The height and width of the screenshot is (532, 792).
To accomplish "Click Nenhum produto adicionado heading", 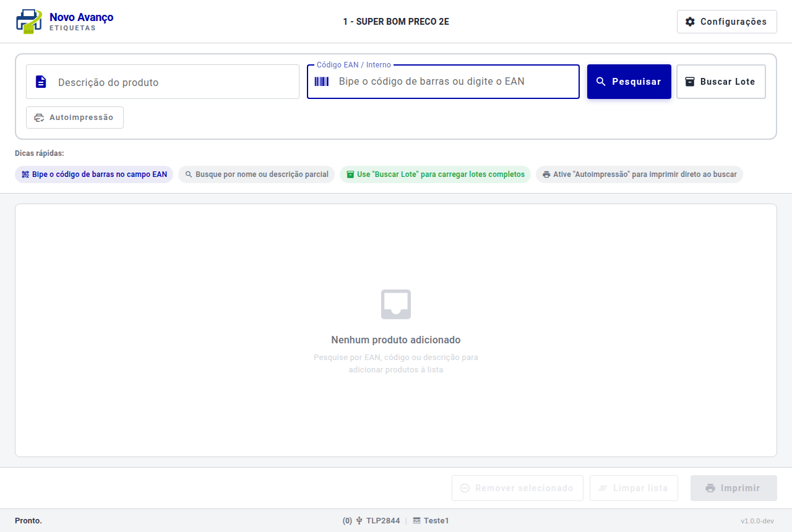I will [x=396, y=340].
